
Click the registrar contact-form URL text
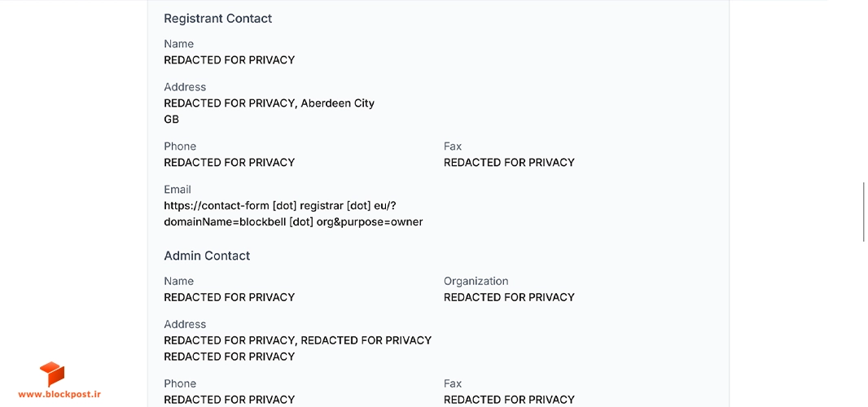[x=280, y=206]
